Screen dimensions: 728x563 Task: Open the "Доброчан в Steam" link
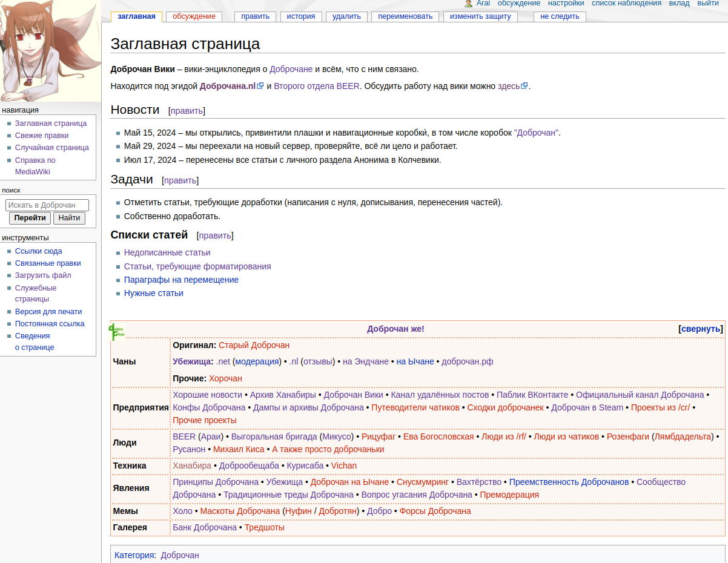pos(587,407)
